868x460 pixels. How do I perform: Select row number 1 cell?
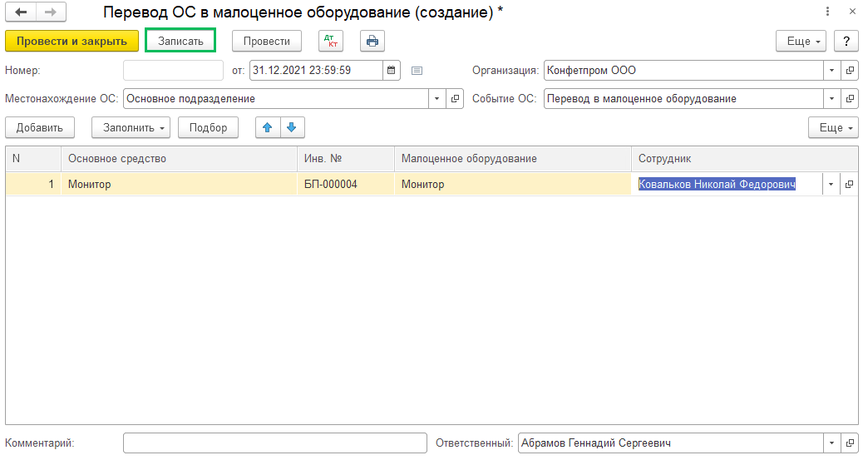pyautogui.click(x=33, y=185)
